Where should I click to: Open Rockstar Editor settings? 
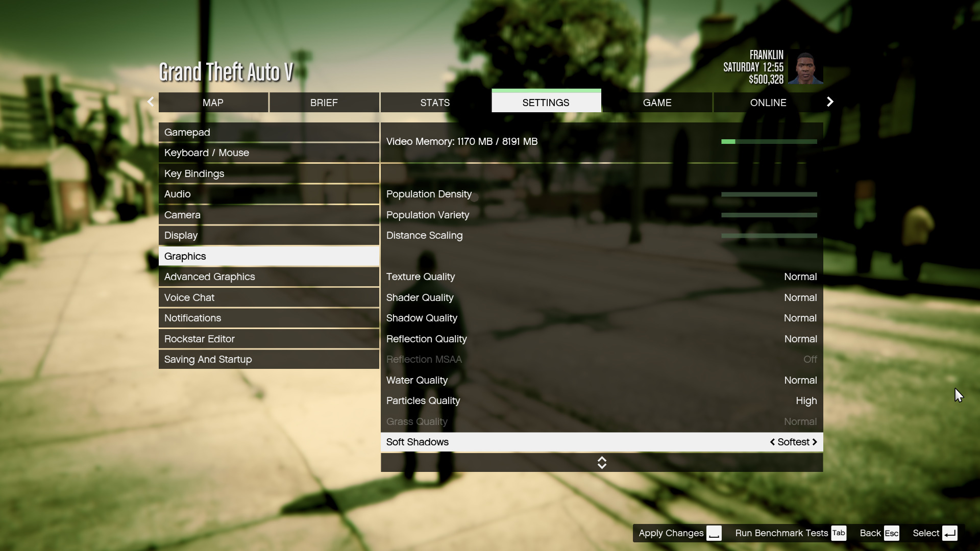(x=199, y=338)
